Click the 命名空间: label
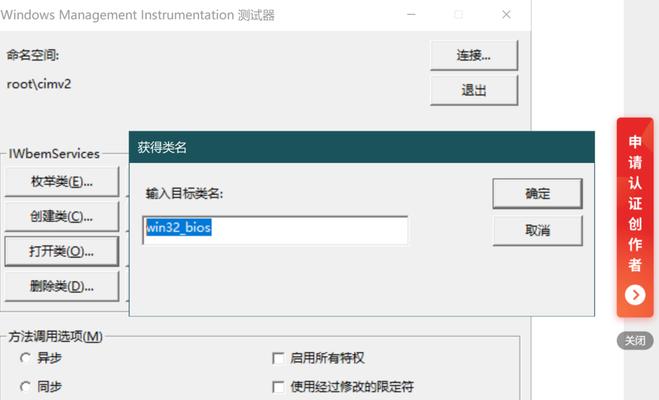The image size is (659, 400). (33, 55)
